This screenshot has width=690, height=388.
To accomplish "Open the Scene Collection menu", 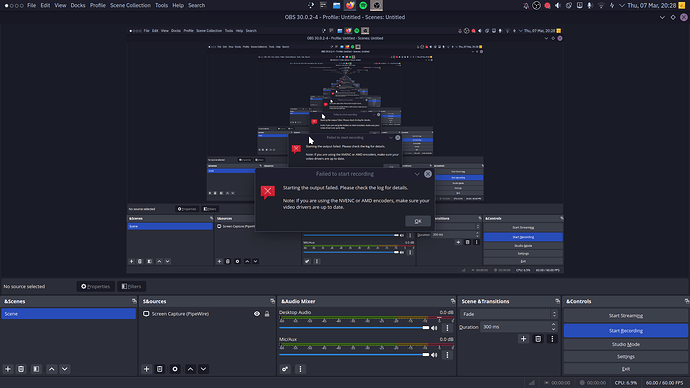I will 130,5.
